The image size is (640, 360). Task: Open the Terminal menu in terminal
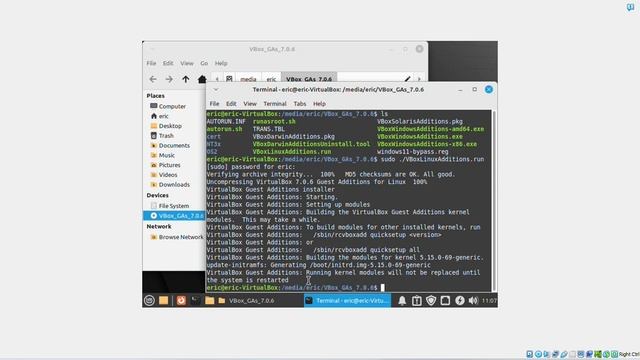coord(275,104)
